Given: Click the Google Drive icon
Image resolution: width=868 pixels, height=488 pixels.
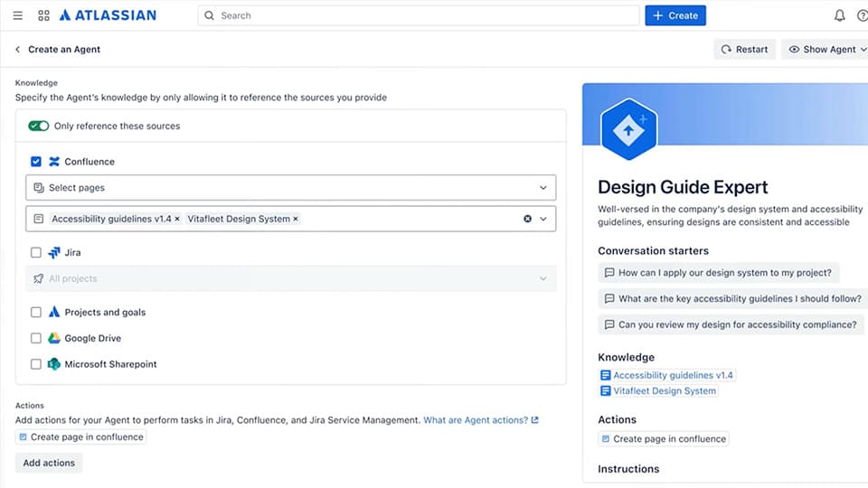Looking at the screenshot, I should coord(54,338).
